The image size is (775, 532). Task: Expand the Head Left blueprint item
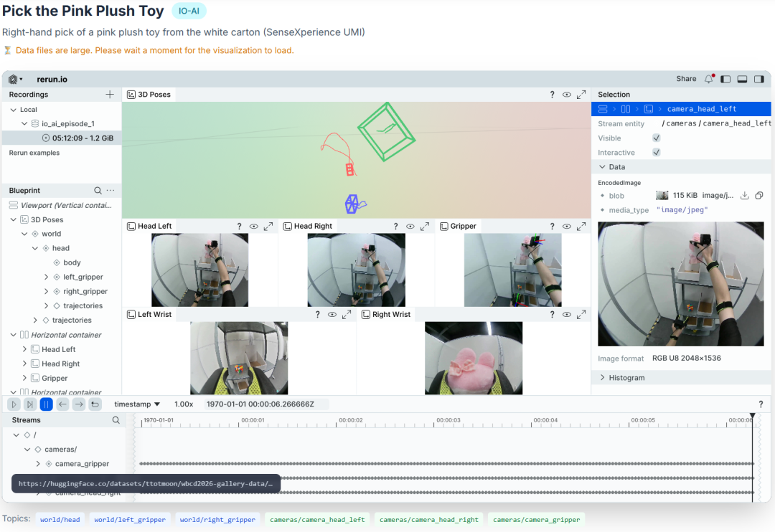tap(24, 349)
